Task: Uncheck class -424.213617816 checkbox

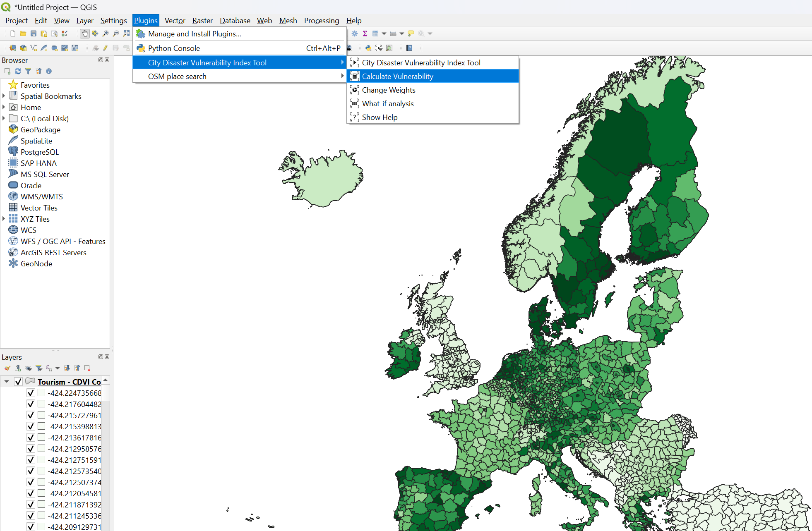Action: click(x=31, y=438)
